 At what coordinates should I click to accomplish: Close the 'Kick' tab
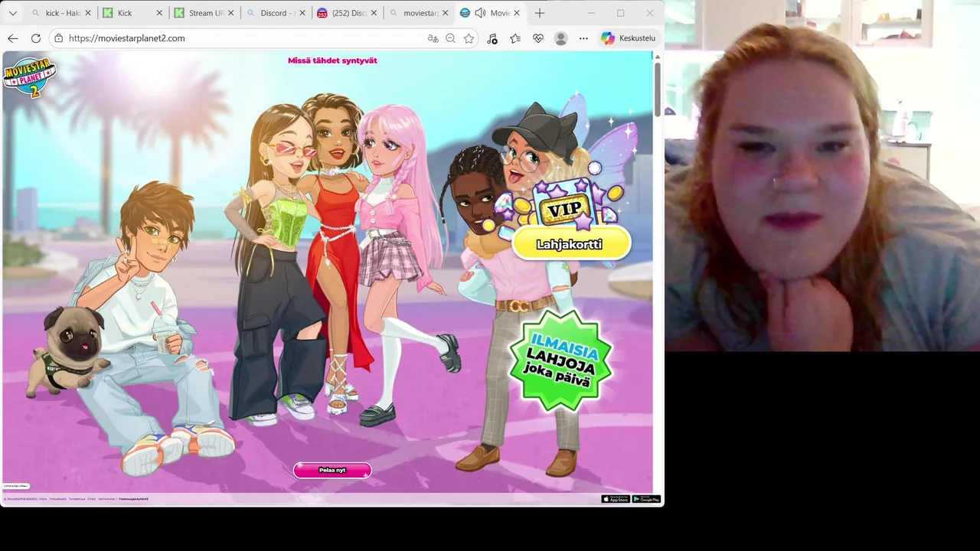pos(159,13)
